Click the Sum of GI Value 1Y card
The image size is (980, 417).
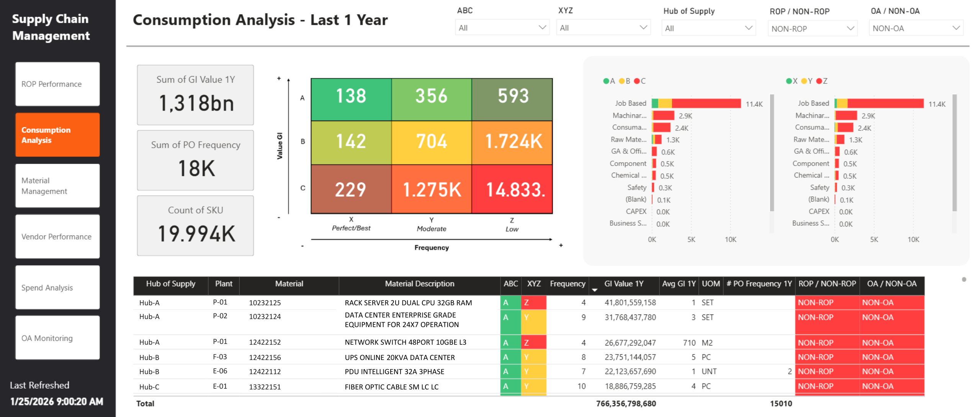195,95
